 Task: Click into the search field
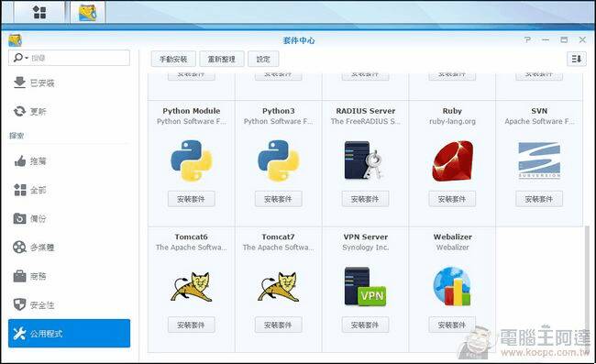(x=69, y=58)
